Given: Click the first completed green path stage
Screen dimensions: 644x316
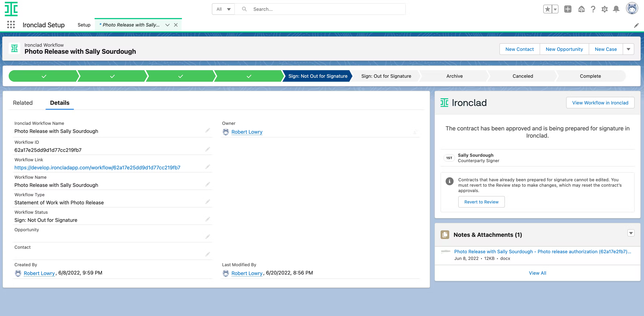Looking at the screenshot, I should (x=44, y=76).
